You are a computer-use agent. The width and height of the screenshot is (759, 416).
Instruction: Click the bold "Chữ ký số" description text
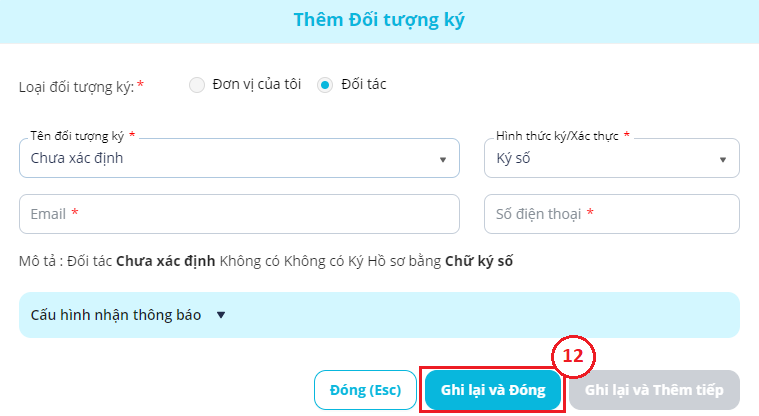coord(479,262)
